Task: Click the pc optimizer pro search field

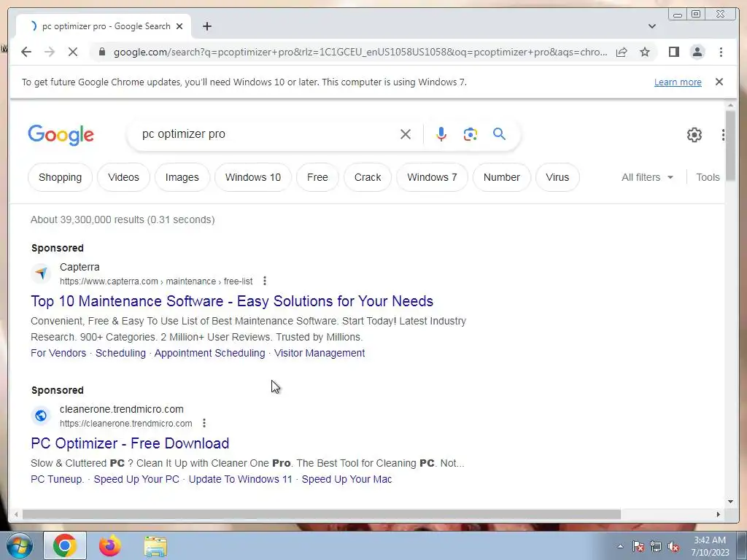Action: coord(267,134)
